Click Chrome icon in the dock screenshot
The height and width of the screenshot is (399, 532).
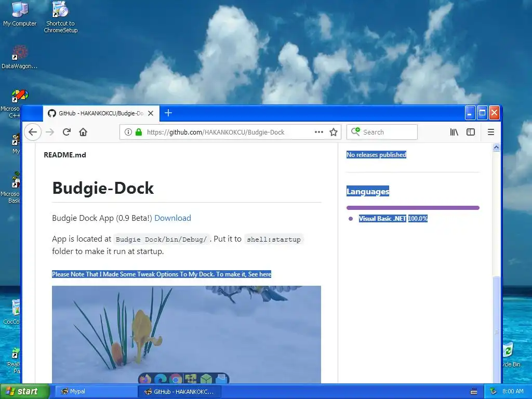pos(176,378)
